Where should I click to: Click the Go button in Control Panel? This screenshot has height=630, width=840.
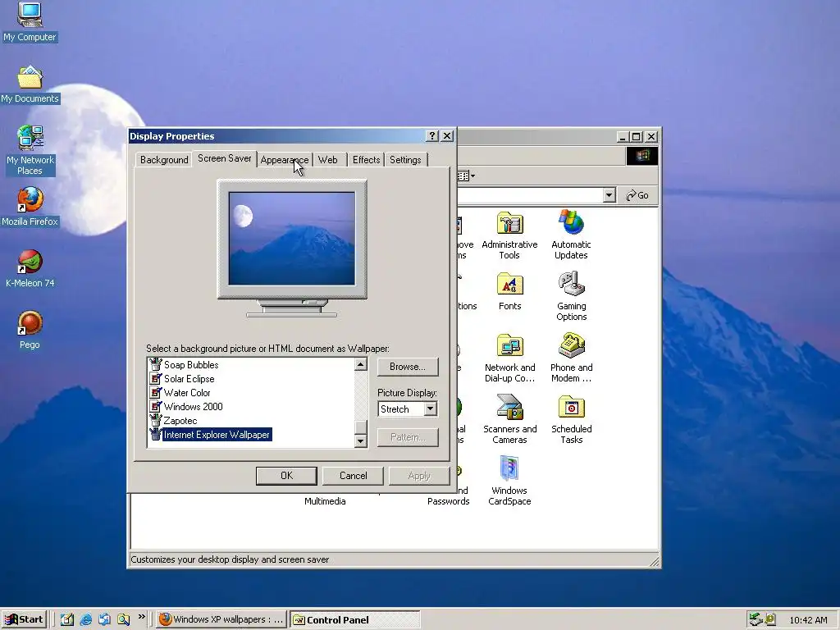coord(637,195)
